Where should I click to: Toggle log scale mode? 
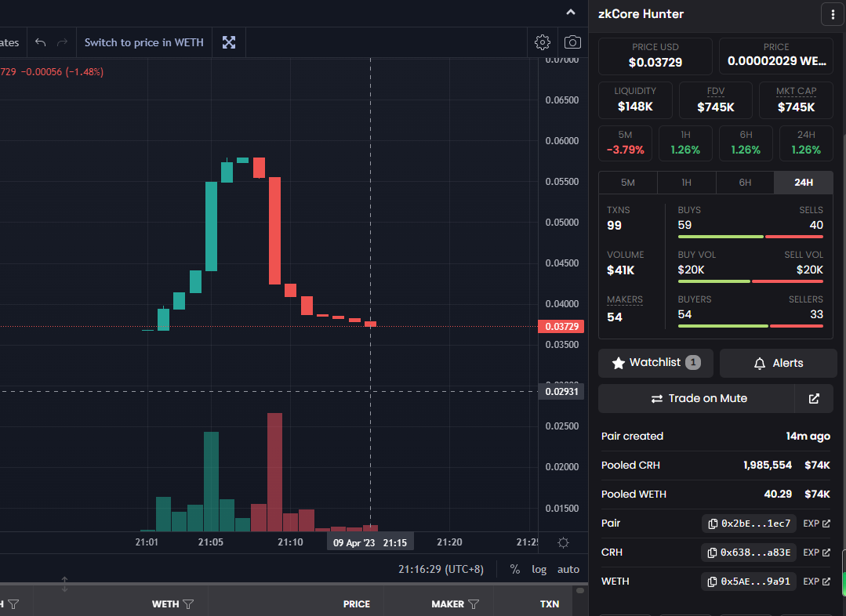click(x=539, y=569)
